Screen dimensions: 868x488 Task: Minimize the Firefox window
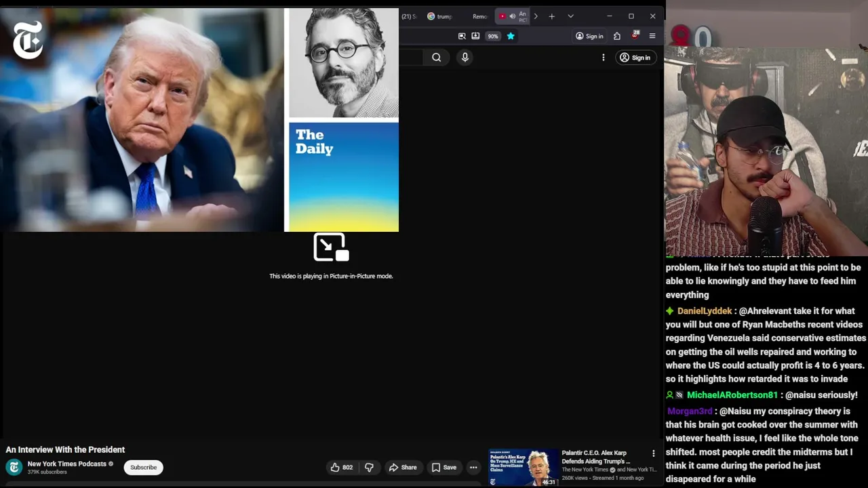609,16
